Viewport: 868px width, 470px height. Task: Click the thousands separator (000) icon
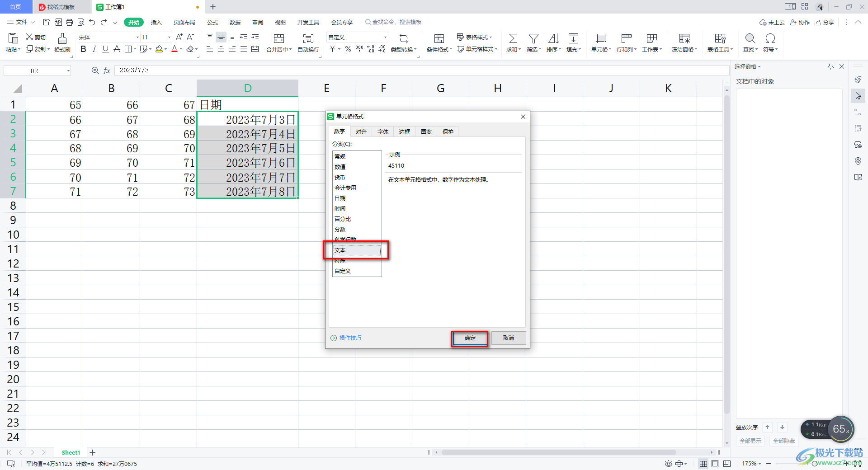[x=359, y=49]
